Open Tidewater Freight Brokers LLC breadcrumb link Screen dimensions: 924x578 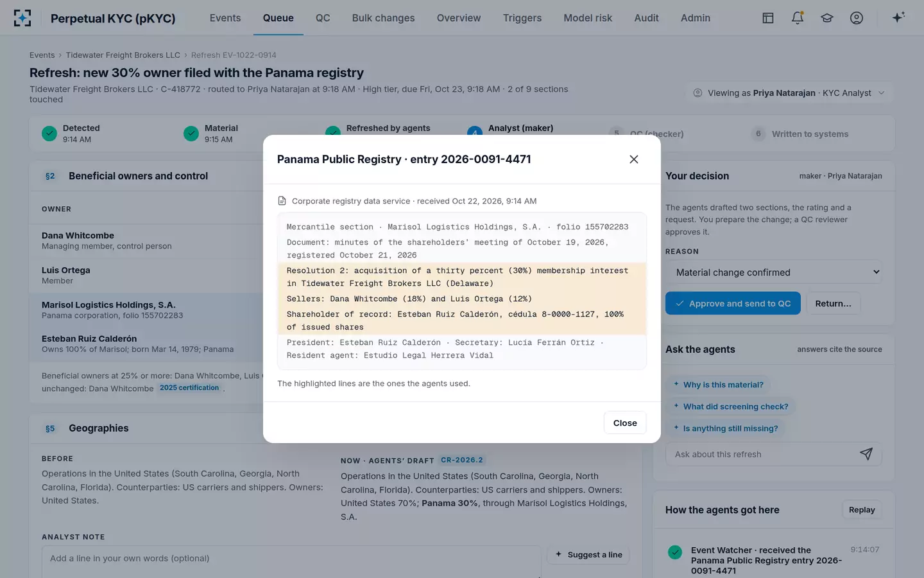123,55
